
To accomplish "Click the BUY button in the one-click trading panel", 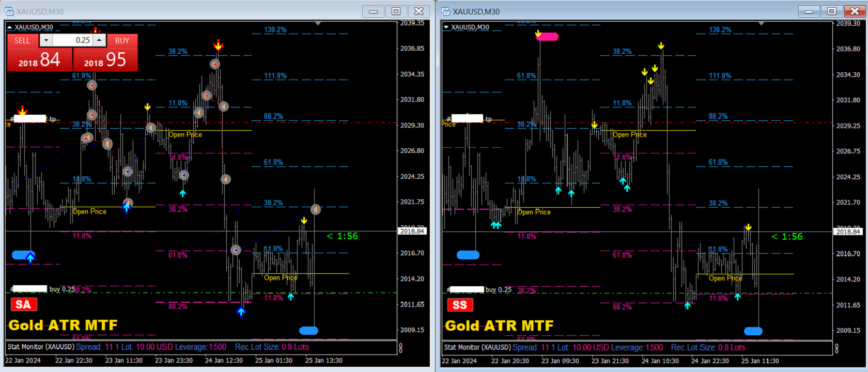I will (122, 41).
